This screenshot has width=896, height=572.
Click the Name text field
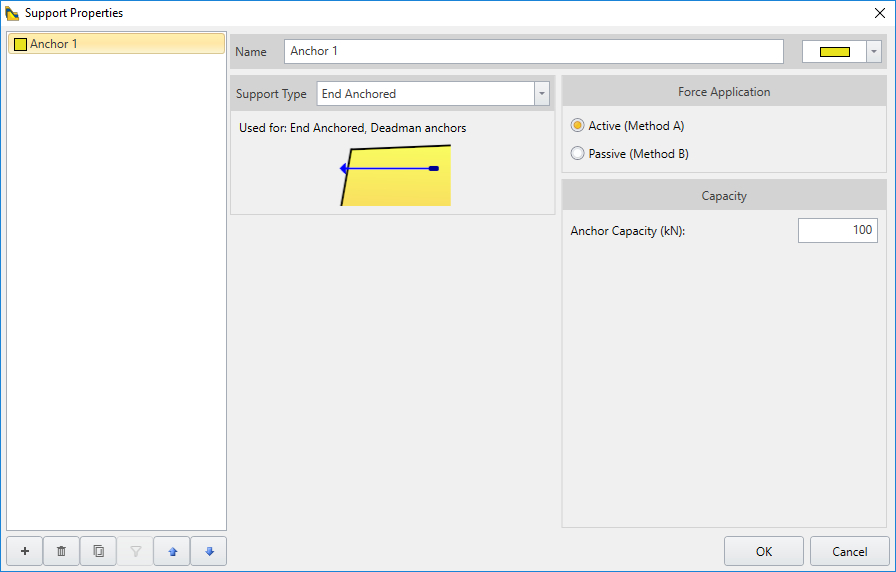(533, 51)
